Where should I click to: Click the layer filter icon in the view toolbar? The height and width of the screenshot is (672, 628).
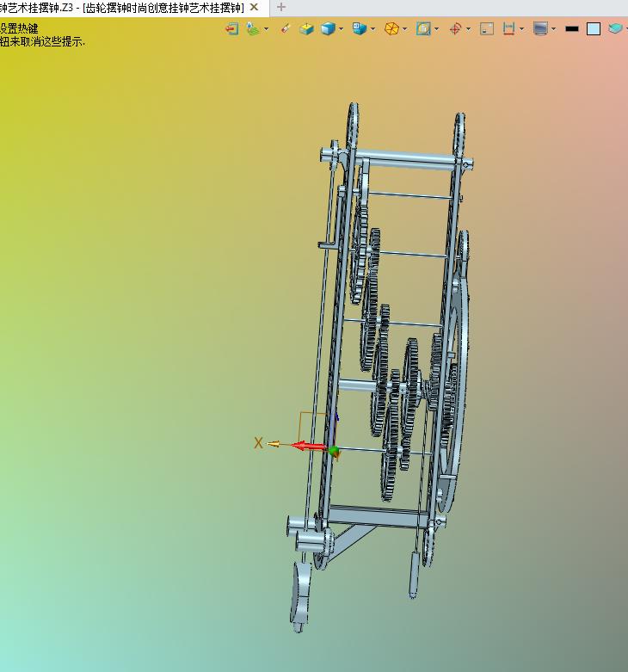253,28
